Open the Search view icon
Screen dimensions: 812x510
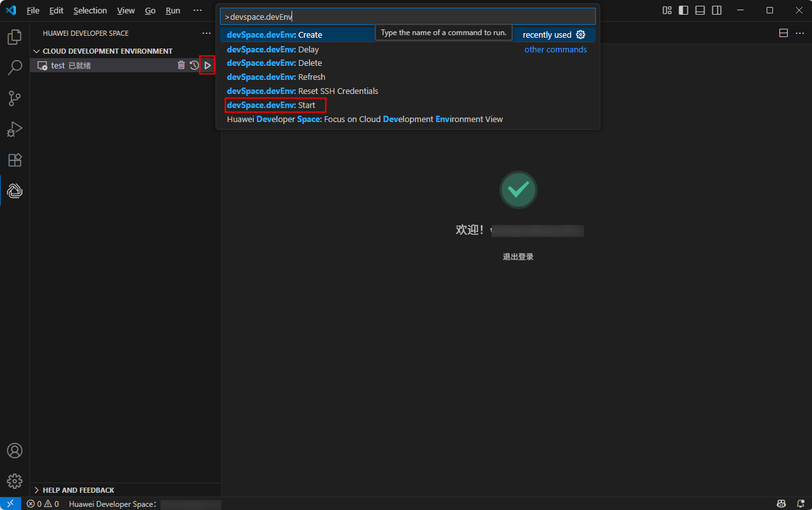[x=15, y=67]
